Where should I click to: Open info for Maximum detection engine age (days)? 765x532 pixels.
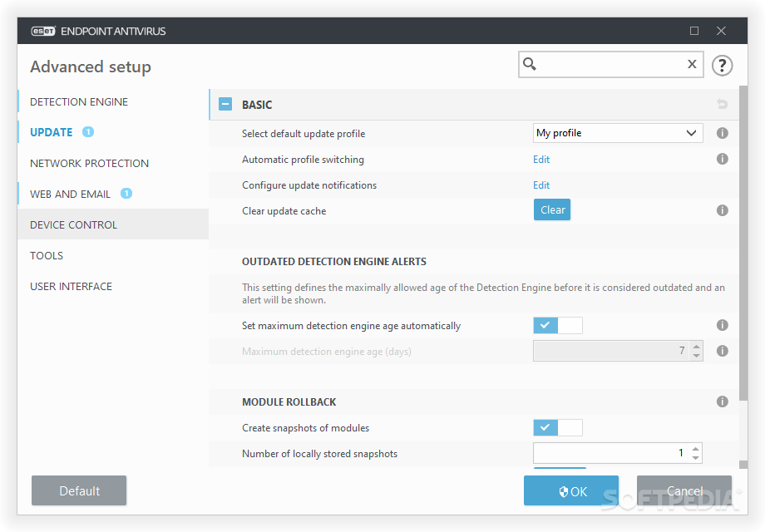coord(722,351)
